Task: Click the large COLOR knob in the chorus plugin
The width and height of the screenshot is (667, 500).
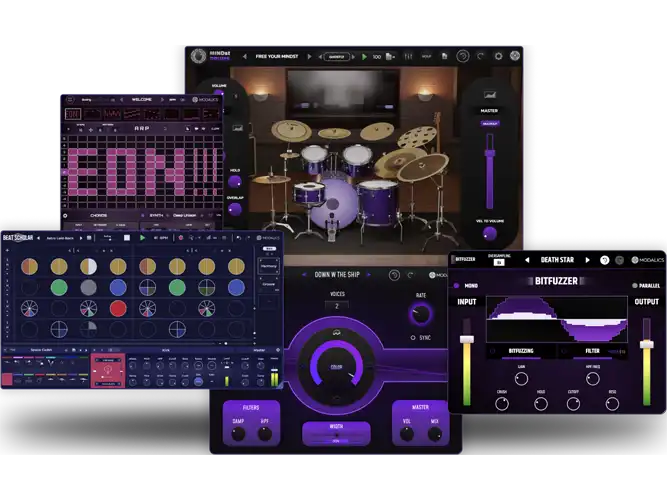Action: pos(336,367)
